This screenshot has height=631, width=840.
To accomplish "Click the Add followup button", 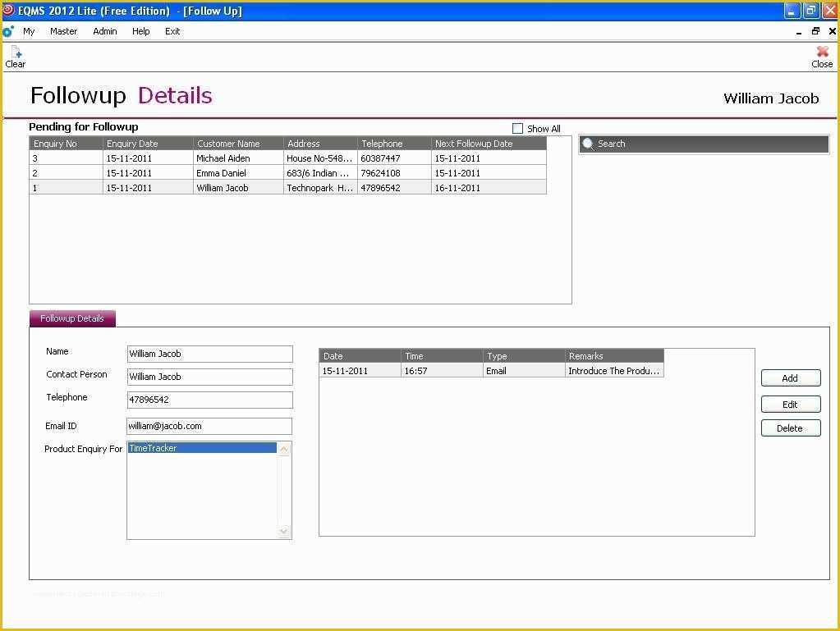I will click(x=791, y=377).
